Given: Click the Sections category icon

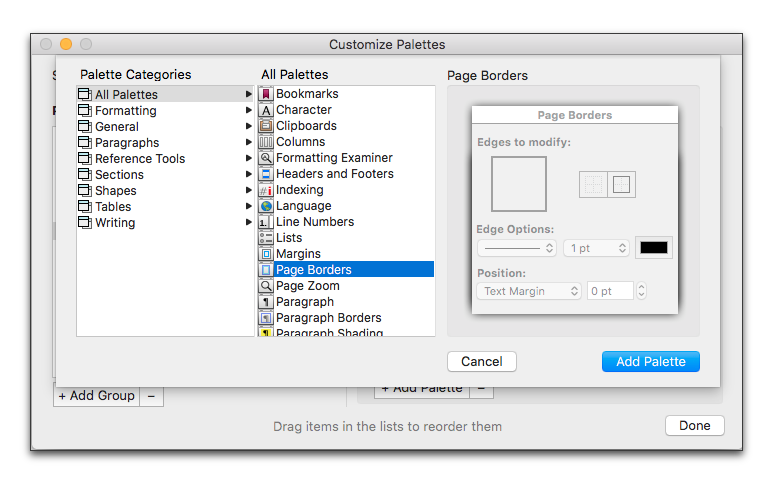Looking at the screenshot, I should point(85,174).
